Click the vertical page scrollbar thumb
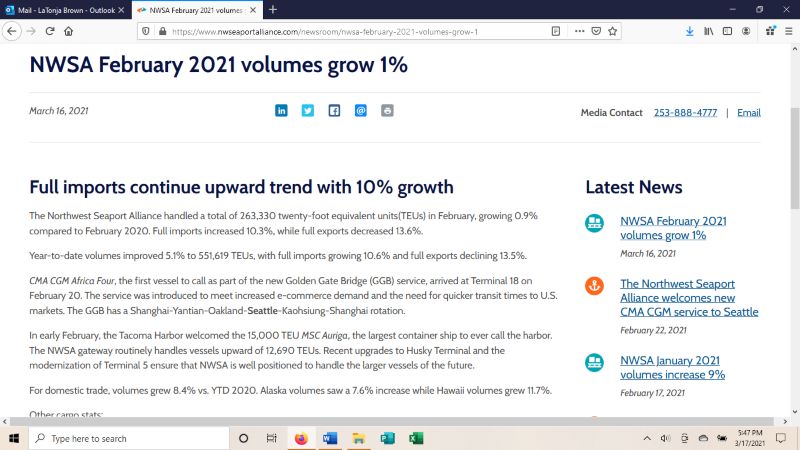 795,158
